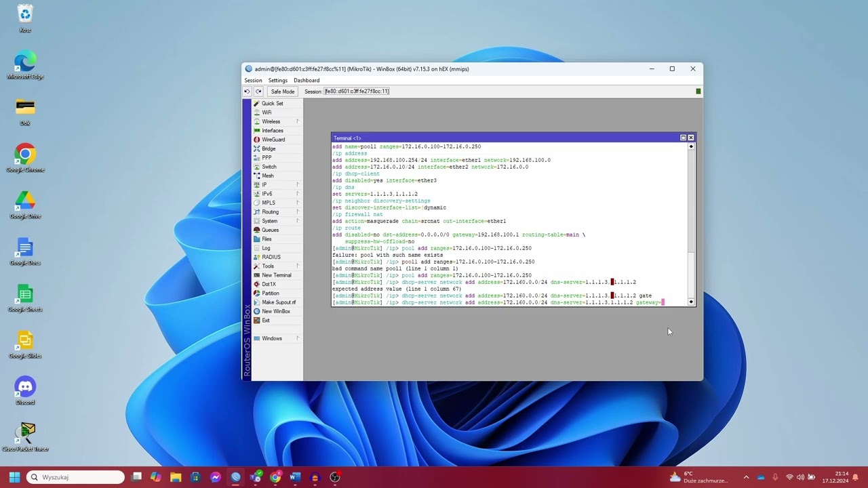Open Microsoft Store from the taskbar
This screenshot has width=868, height=488.
(195, 477)
